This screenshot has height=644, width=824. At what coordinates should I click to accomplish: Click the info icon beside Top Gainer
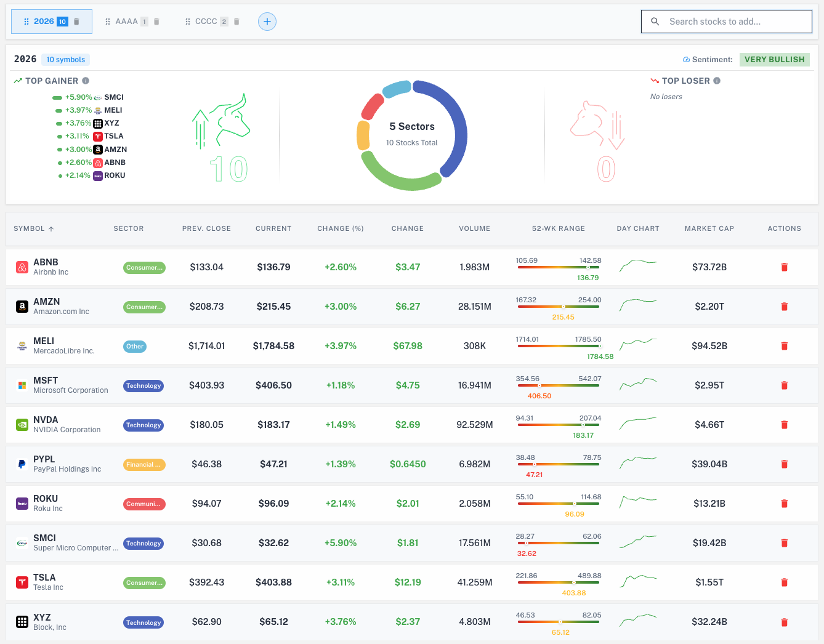(86, 81)
